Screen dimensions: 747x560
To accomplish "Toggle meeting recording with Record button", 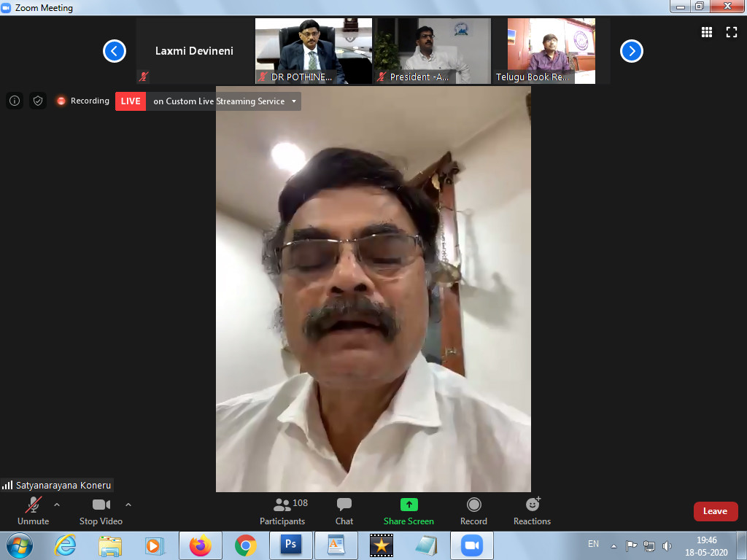I will [473, 511].
